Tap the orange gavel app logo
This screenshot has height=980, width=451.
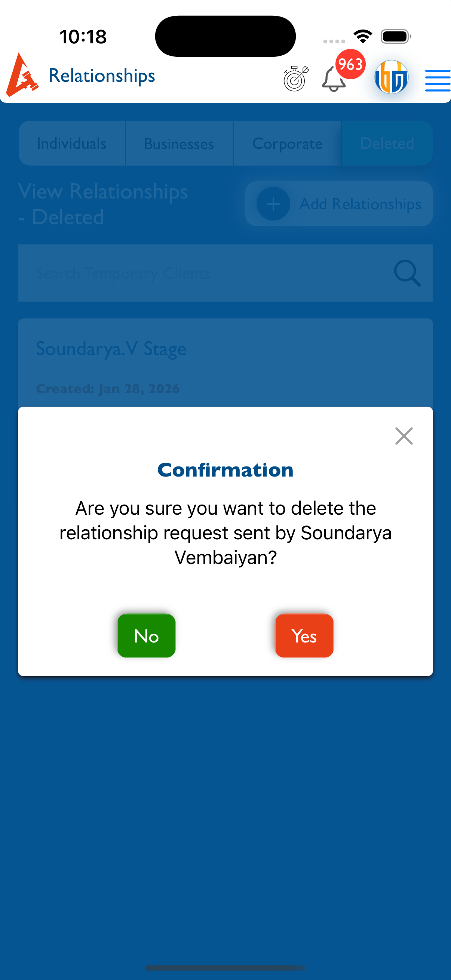tap(22, 75)
